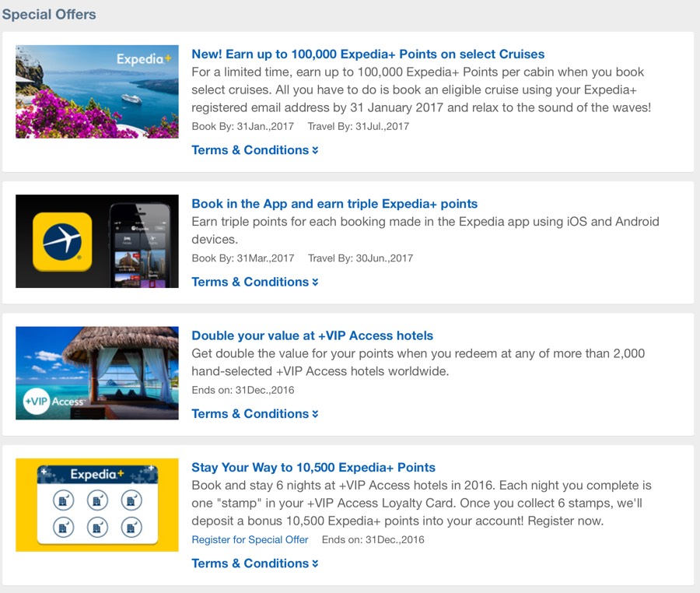The image size is (700, 593).
Task: Click 'Ends on: 31Dec.,2016' under +VIP Access hotels
Action: tap(243, 390)
